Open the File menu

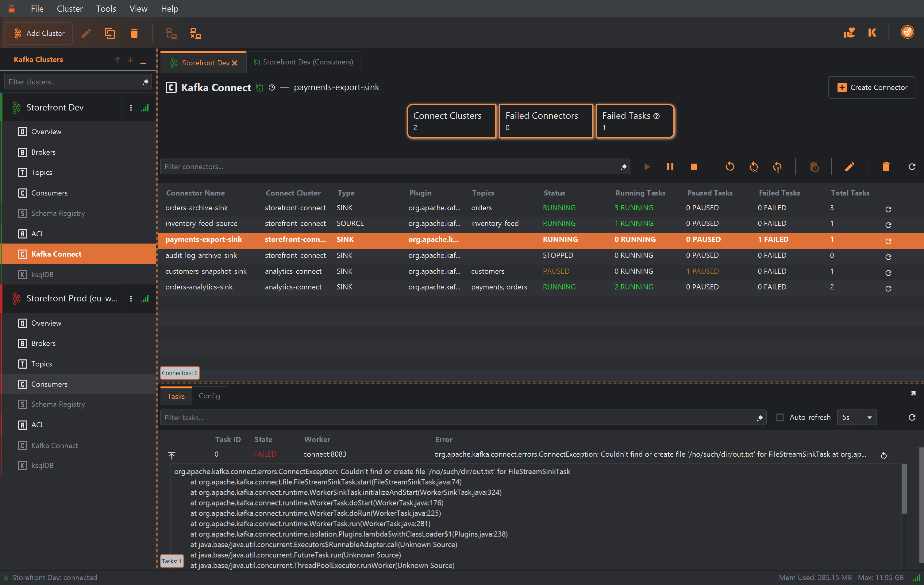37,9
